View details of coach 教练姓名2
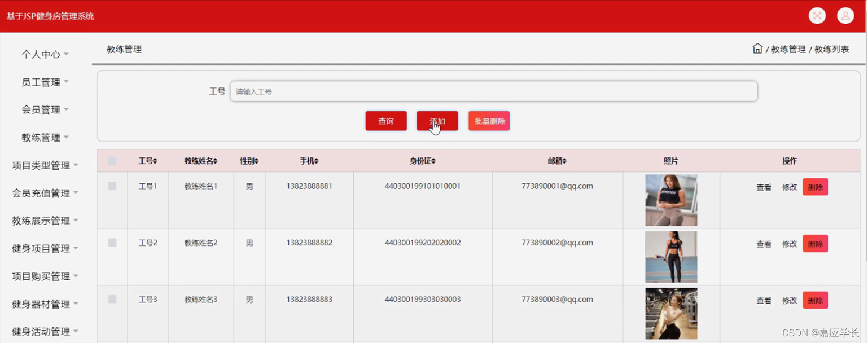The width and height of the screenshot is (868, 343). 764,244
